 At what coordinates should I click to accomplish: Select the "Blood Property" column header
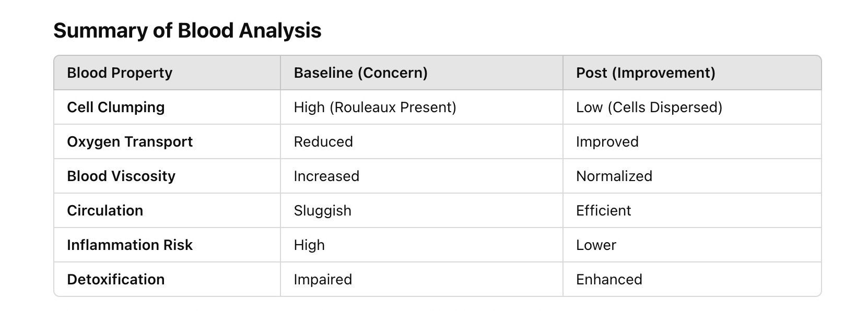[120, 73]
